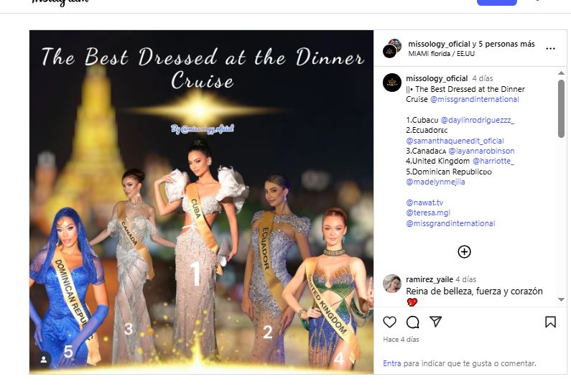
Task: Show tagged people icon on the photo
Action: pos(44,360)
